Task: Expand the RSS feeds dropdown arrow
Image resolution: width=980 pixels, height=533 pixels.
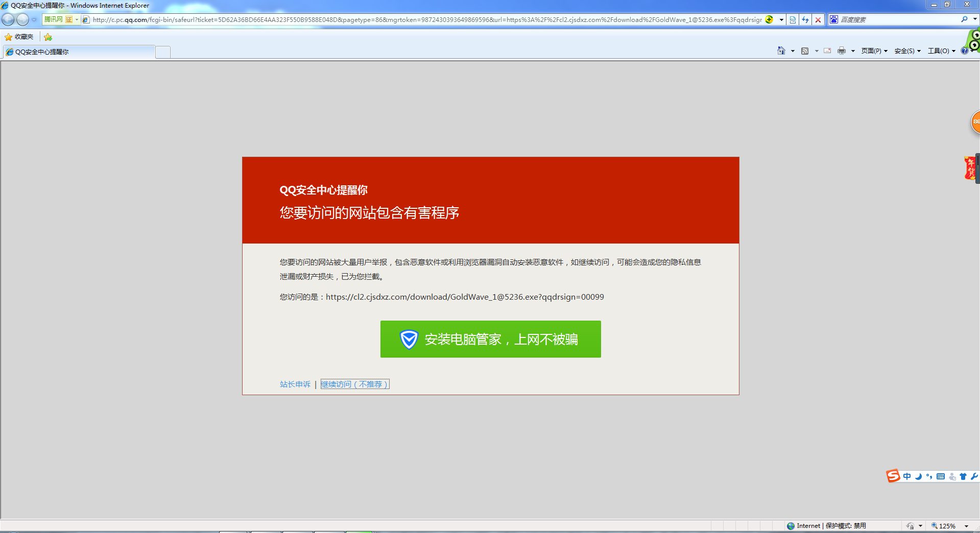Action: [817, 51]
